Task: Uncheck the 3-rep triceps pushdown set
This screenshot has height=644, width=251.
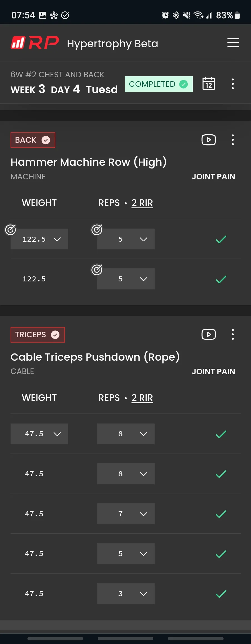Action: click(221, 594)
